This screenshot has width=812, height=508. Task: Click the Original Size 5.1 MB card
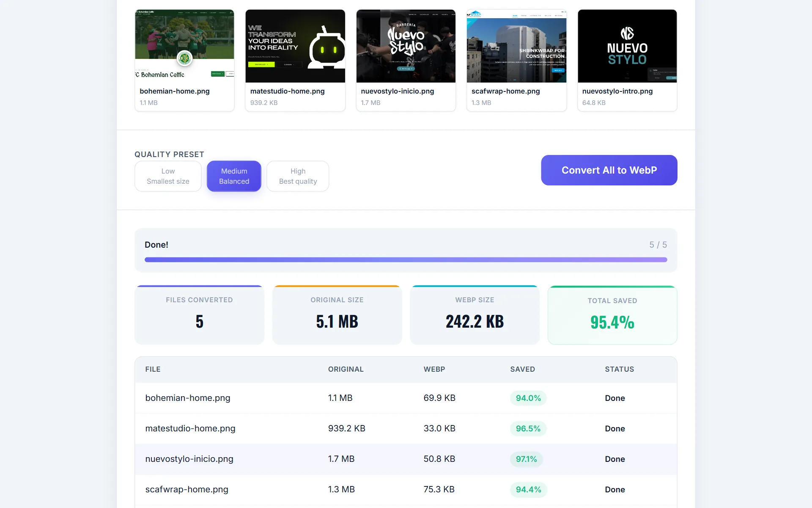(337, 315)
